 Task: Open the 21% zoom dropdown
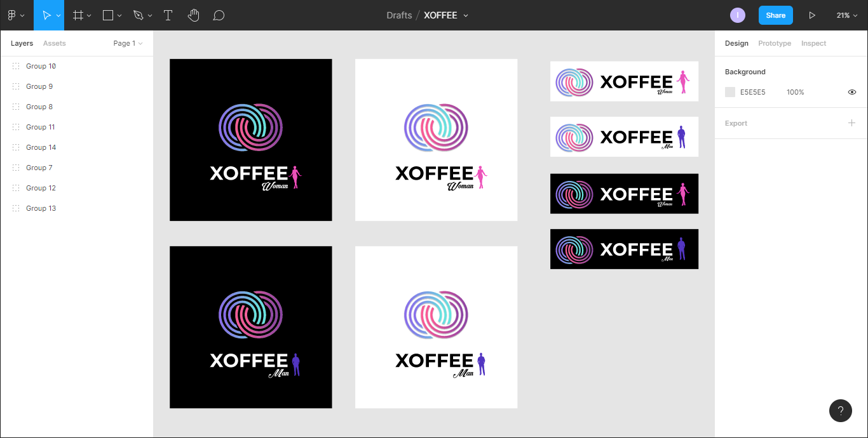pyautogui.click(x=847, y=15)
